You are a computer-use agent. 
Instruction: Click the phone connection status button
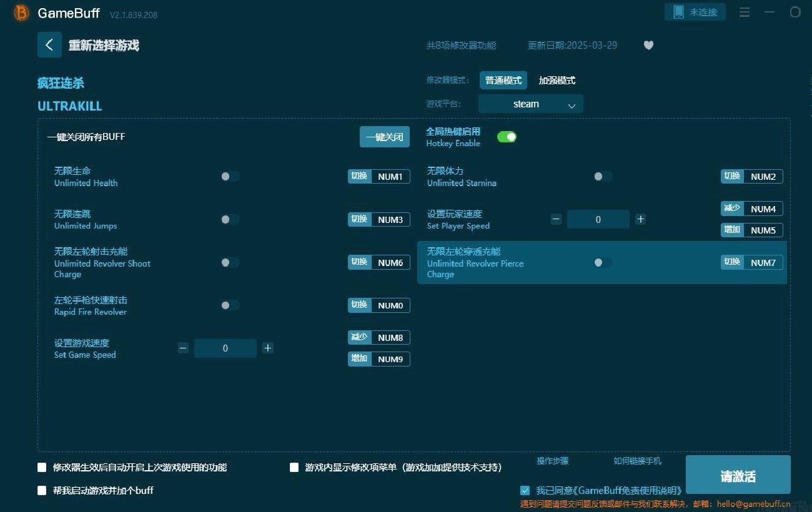[695, 12]
